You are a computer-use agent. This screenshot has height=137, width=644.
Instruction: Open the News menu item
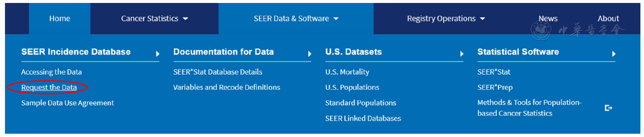548,18
